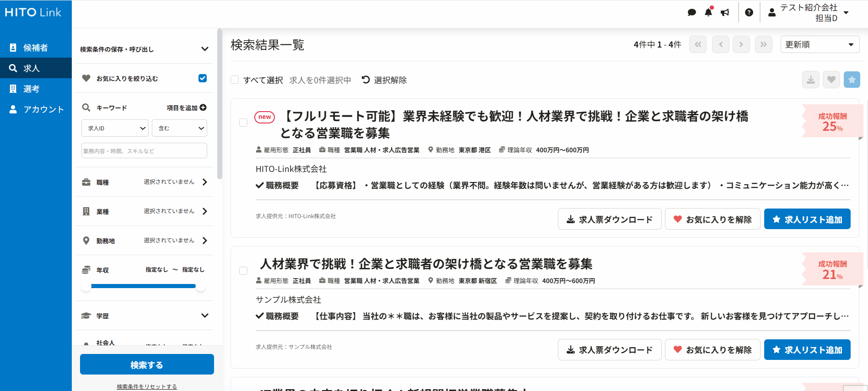Click the 年収 slider minimum handle
The width and height of the screenshot is (868, 391).
click(x=86, y=286)
